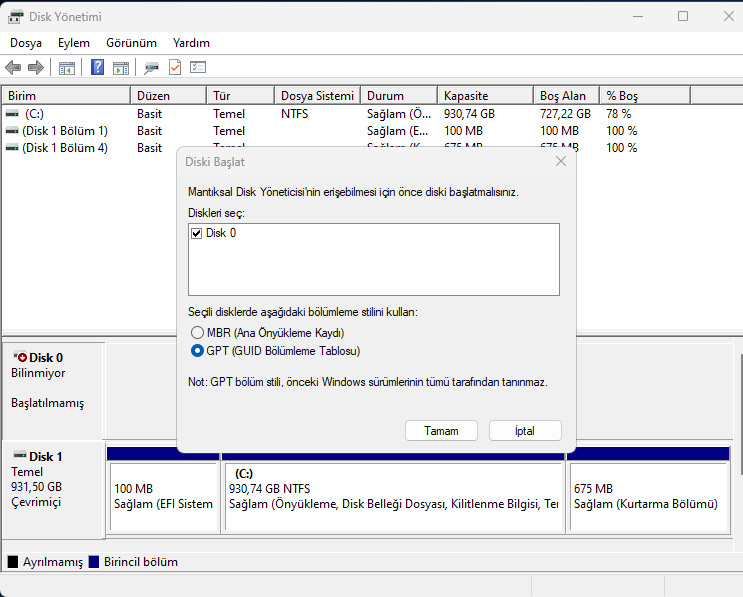Click the disk connection toolbar icon
743x597 pixels.
click(x=151, y=68)
